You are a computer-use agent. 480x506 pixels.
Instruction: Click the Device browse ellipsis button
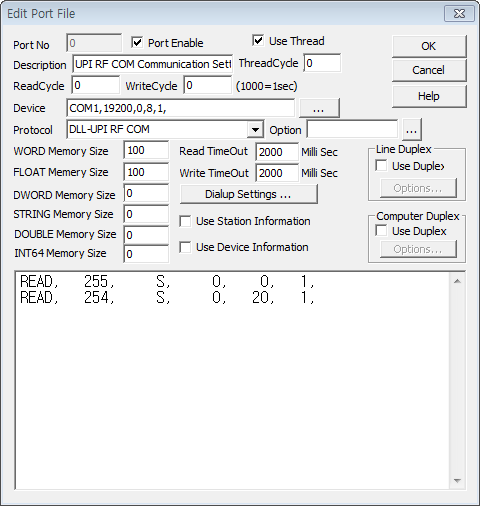click(x=319, y=108)
